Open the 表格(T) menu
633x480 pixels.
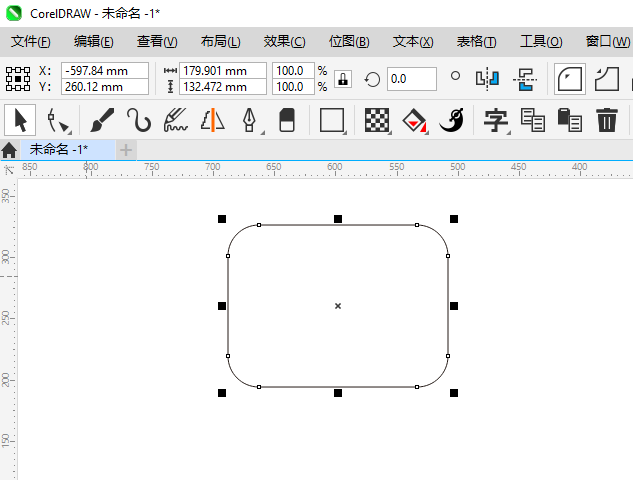tap(476, 42)
